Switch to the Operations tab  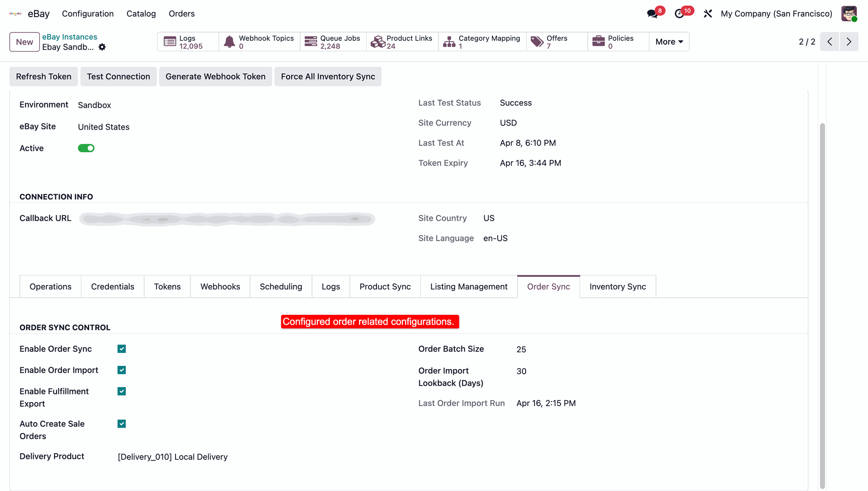(51, 286)
